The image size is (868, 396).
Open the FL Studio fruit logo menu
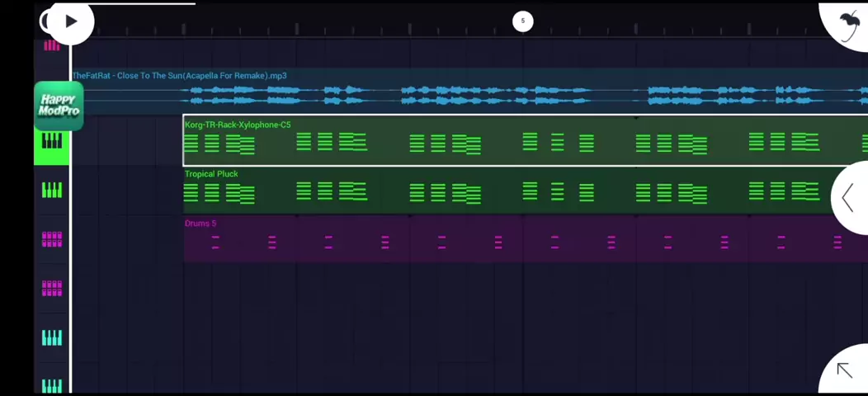[847, 23]
